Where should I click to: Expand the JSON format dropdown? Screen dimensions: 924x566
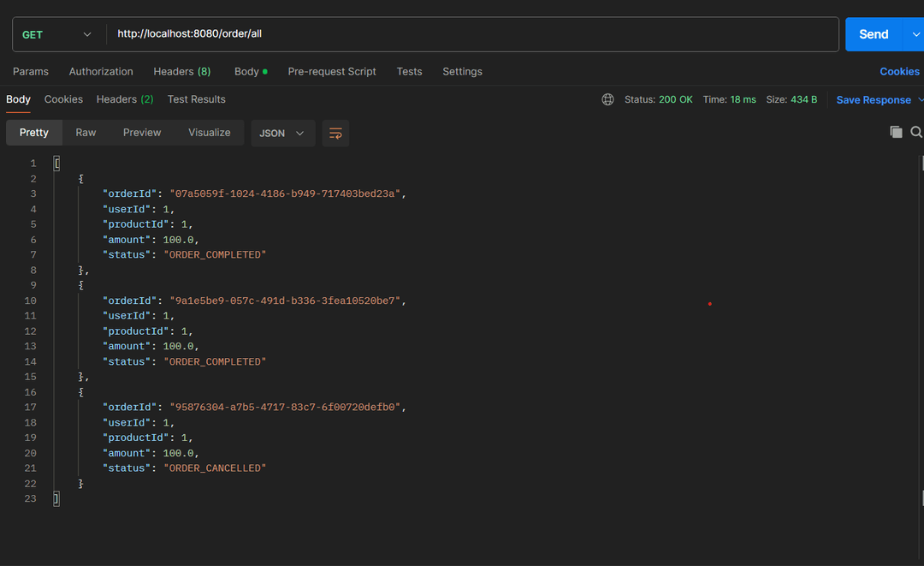[x=282, y=134]
